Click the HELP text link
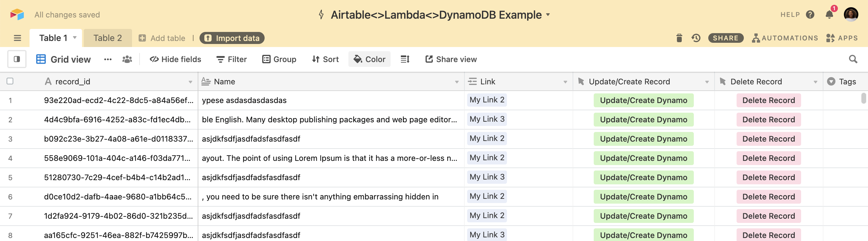 click(x=790, y=14)
